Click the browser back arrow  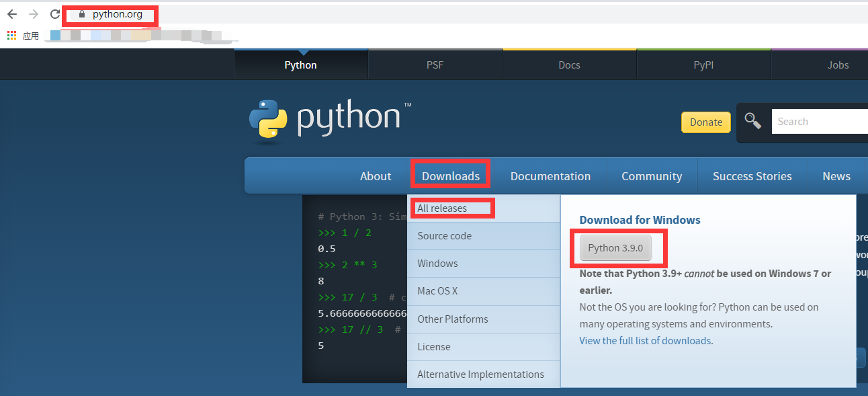pos(11,13)
